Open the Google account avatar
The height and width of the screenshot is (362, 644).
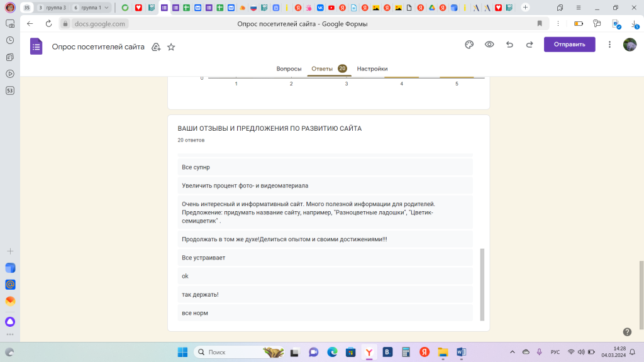[630, 45]
